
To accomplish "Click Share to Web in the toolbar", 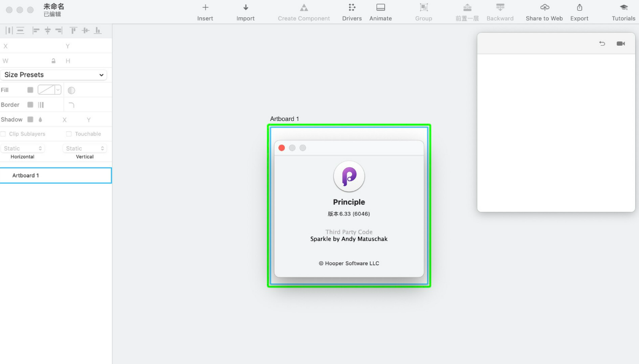I will 544,12.
